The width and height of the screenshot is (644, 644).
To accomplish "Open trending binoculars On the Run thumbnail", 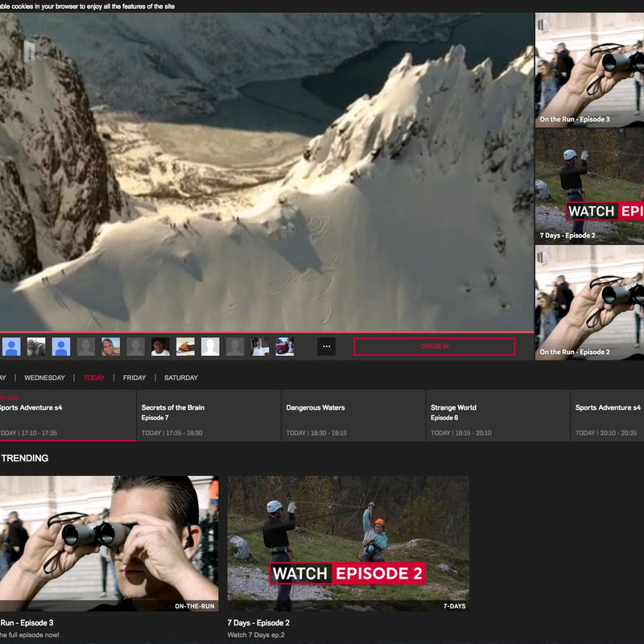I will pyautogui.click(x=109, y=543).
